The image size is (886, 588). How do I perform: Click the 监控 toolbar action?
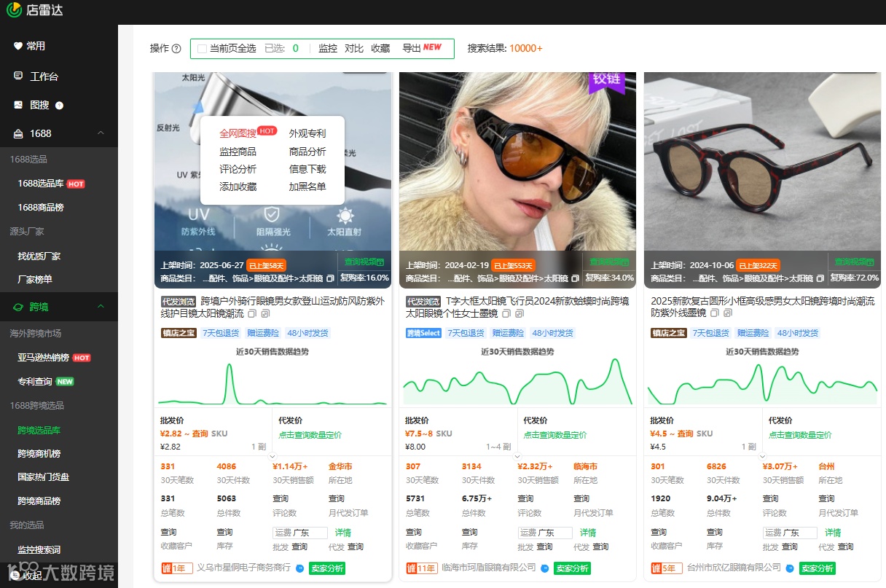point(328,49)
